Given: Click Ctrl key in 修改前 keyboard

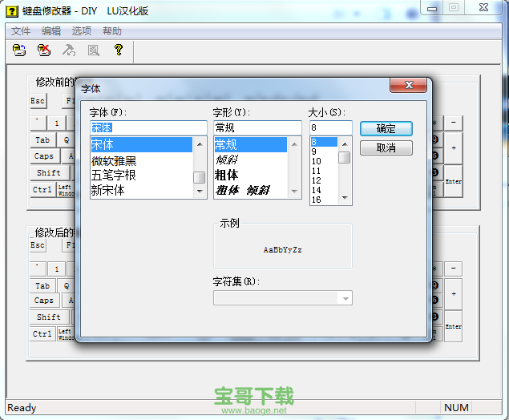Looking at the screenshot, I should (42, 189).
